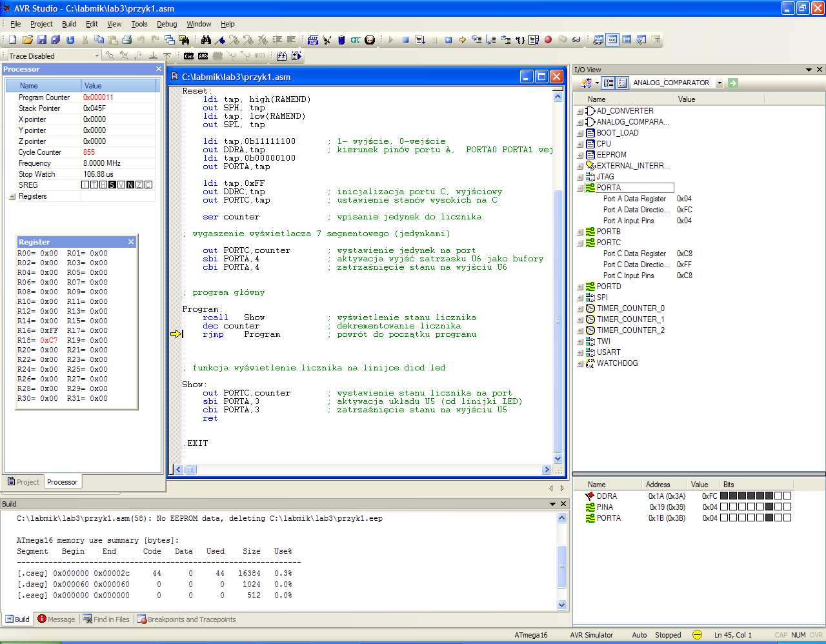Open the Debug menu
826x644 pixels.
166,24
